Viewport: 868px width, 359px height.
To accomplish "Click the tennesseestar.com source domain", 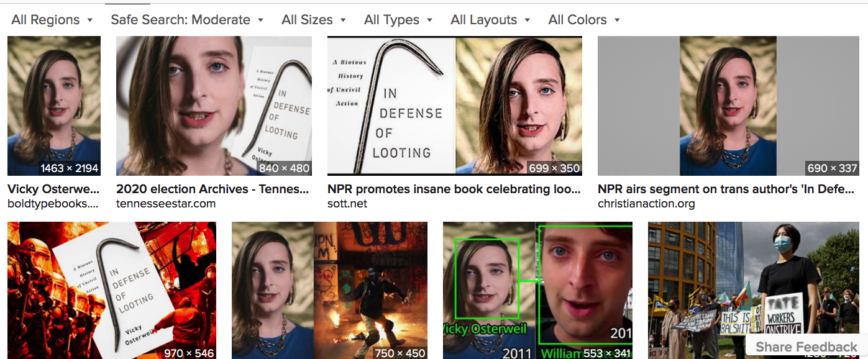I will [x=166, y=203].
